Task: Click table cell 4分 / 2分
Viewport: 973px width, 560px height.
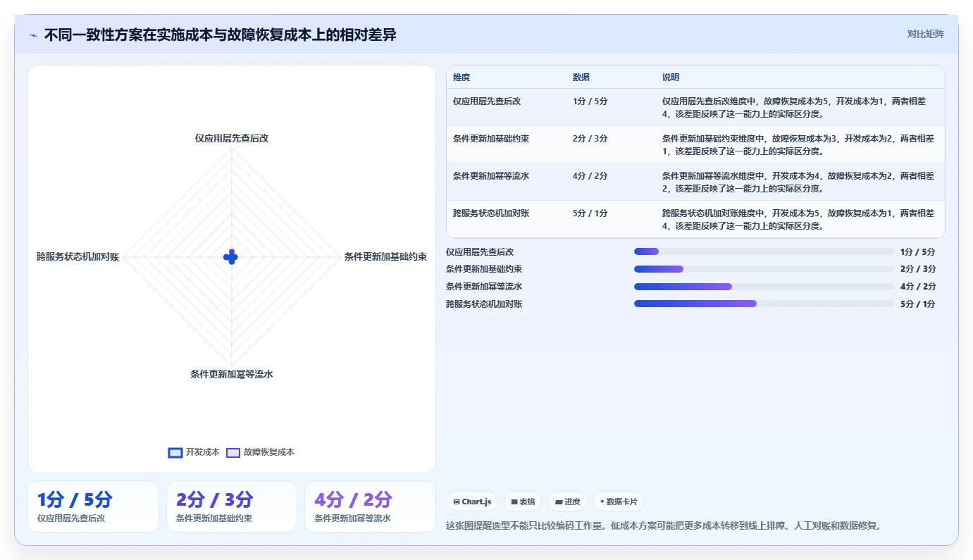Action: coord(590,176)
